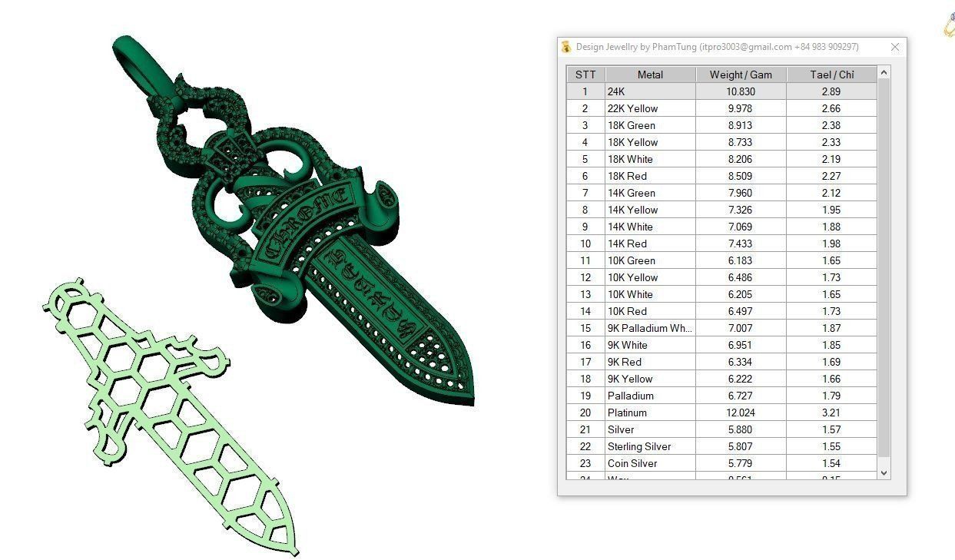Select the Silver row with weight 5.880
This screenshot has height=560, width=955.
pos(721,429)
